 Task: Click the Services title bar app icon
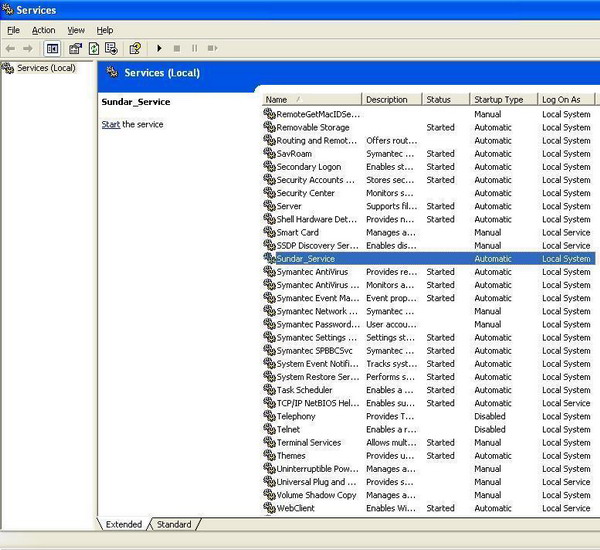(x=8, y=9)
